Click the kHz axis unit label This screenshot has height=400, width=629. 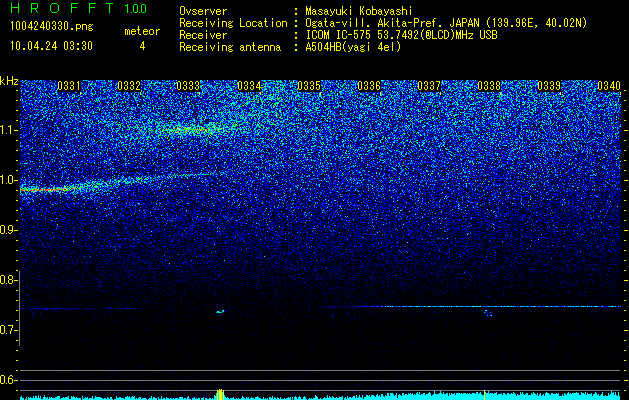pos(9,81)
